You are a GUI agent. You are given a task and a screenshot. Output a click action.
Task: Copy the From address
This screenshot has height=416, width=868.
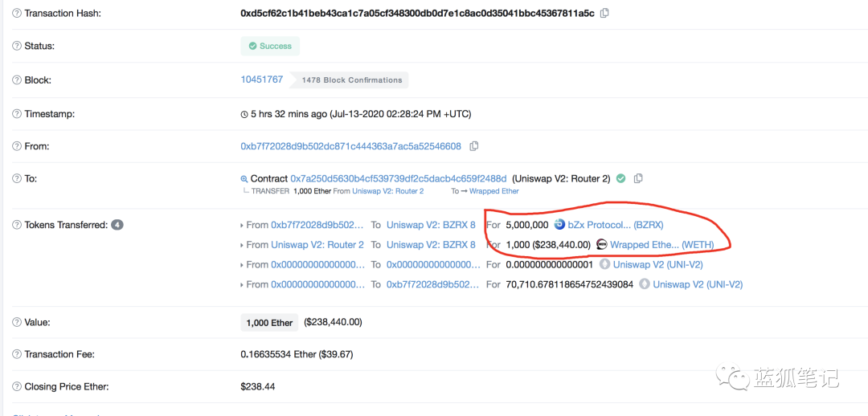pos(473,147)
